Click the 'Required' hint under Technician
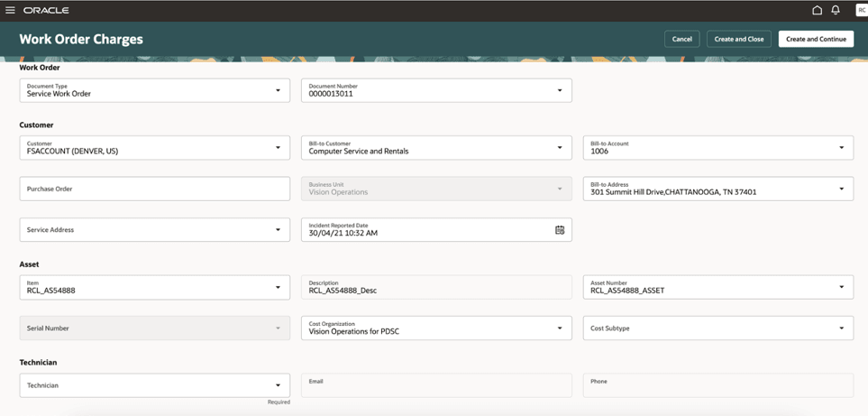868x416 pixels. click(x=279, y=402)
